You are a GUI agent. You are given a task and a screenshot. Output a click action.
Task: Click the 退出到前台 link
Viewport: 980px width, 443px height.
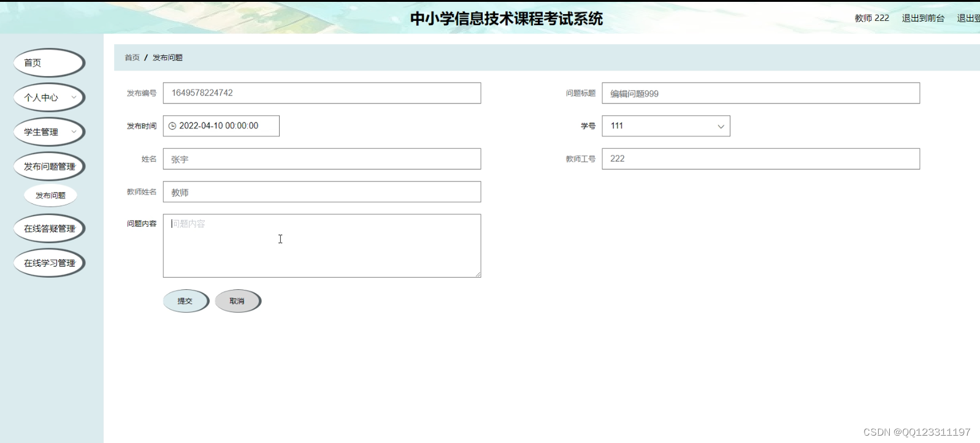coord(923,18)
